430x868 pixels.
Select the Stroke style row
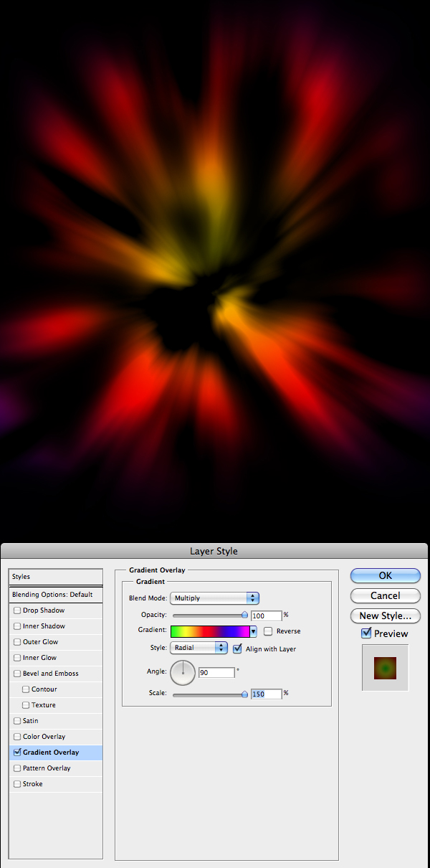(x=55, y=784)
